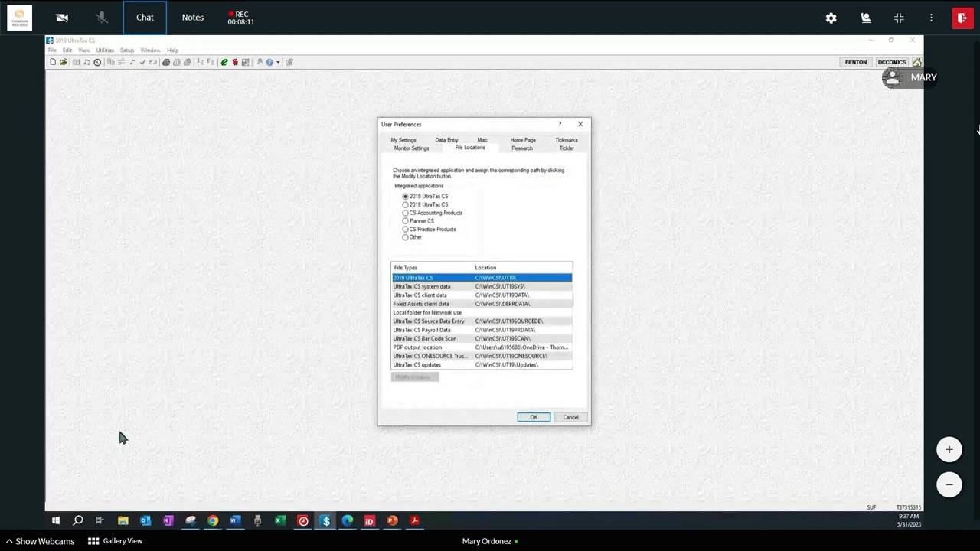Select UltraTax CS updates row
The width and height of the screenshot is (980, 551).
[482, 365]
